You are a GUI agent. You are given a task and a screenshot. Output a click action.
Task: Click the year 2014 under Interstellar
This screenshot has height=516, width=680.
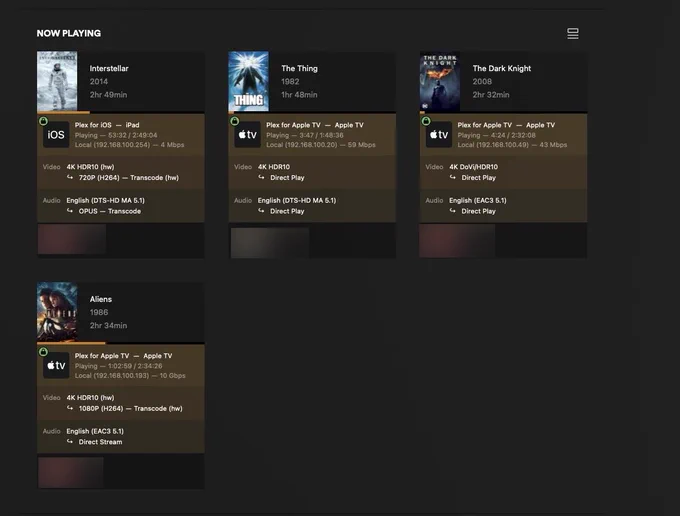point(99,82)
